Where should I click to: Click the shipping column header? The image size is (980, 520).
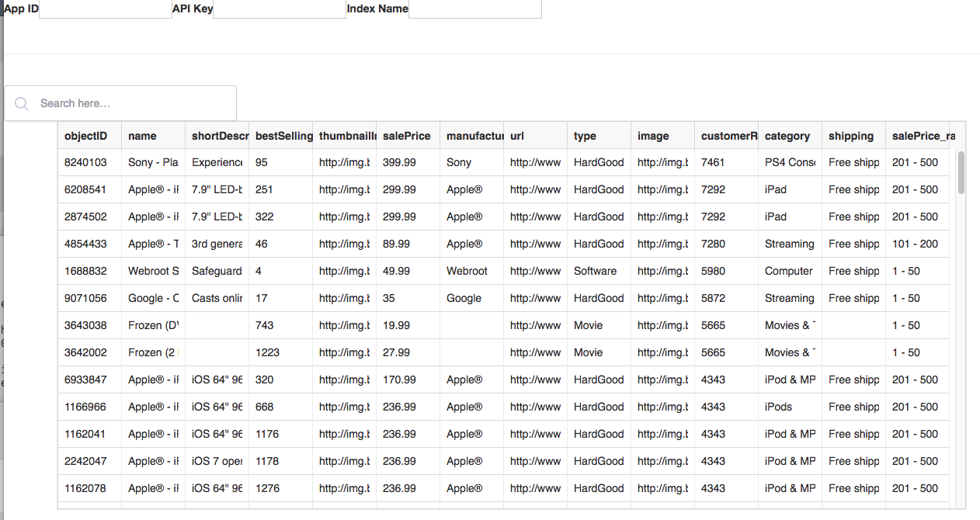(x=853, y=136)
